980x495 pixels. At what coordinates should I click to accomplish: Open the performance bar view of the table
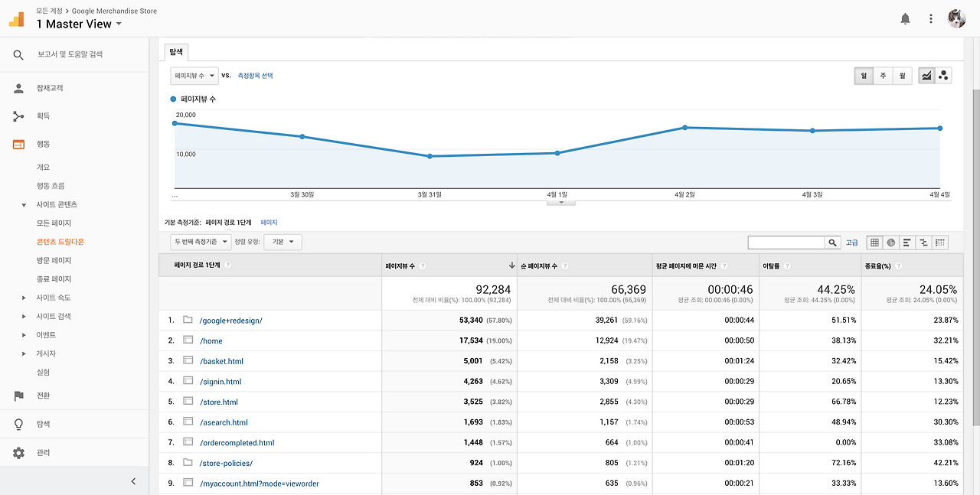906,243
